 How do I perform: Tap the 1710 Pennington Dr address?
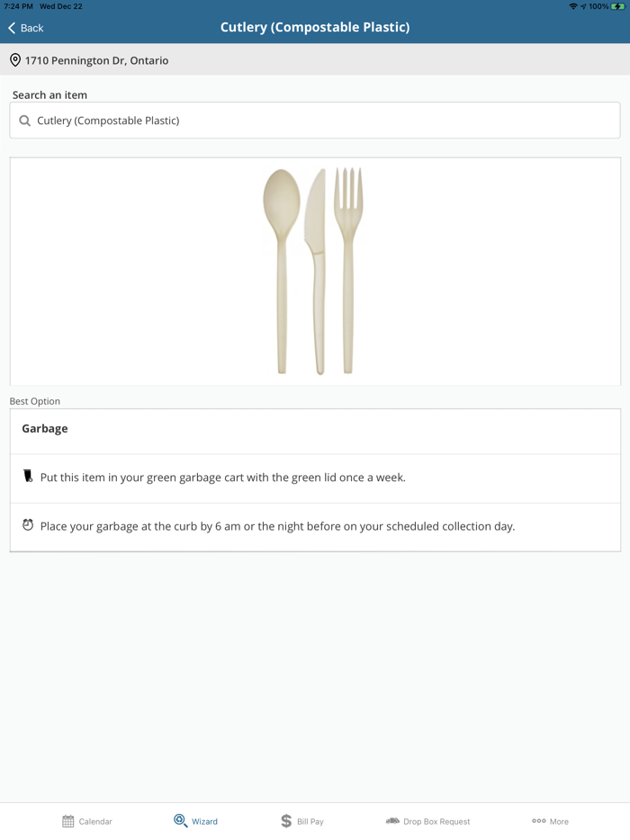pos(96,60)
